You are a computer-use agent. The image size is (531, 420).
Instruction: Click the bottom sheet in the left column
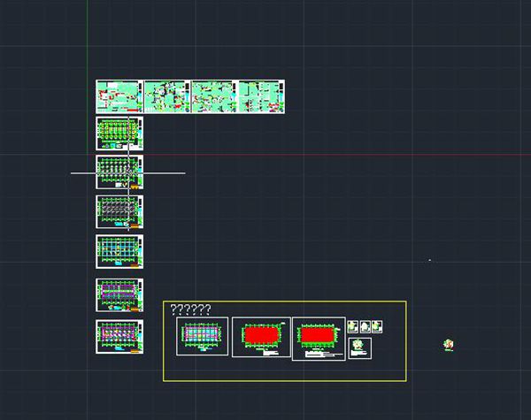(119, 338)
